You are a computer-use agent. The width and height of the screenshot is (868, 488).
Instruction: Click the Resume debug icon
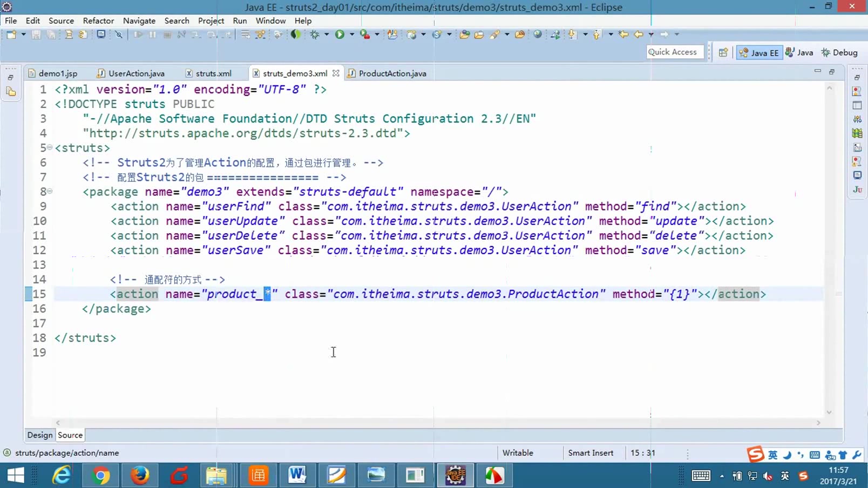click(139, 35)
